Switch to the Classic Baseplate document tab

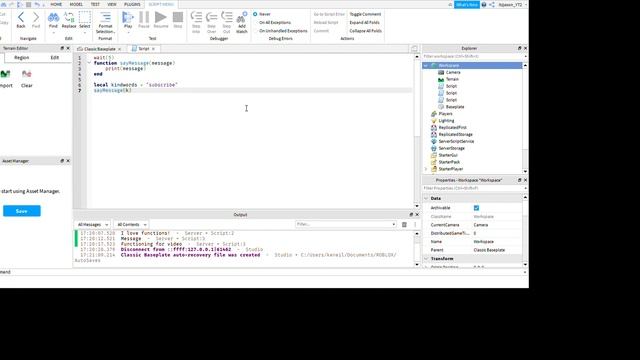click(x=100, y=49)
